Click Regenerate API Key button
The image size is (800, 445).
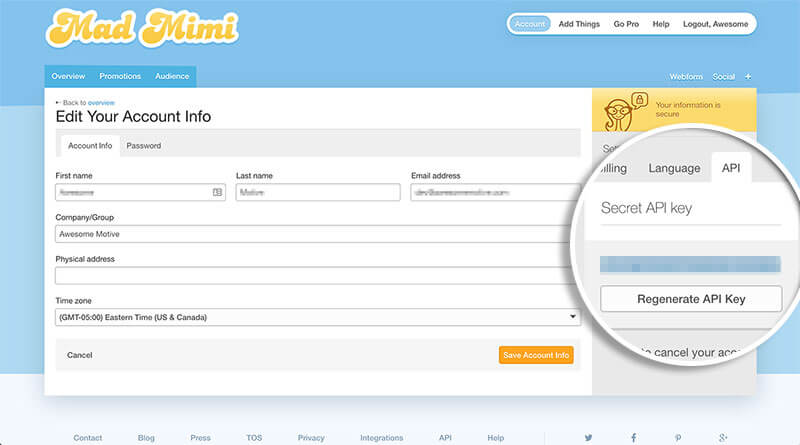(691, 299)
